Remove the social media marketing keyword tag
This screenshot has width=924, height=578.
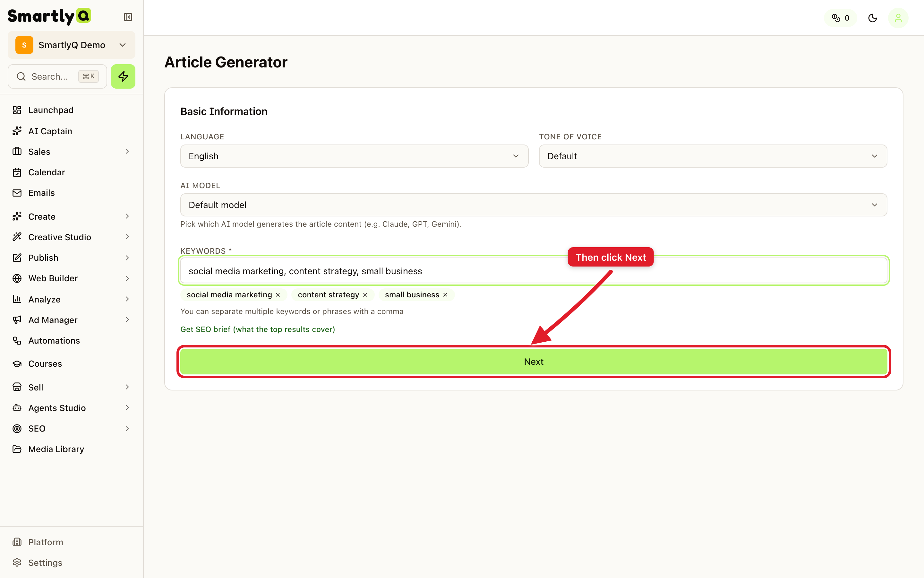click(x=278, y=295)
